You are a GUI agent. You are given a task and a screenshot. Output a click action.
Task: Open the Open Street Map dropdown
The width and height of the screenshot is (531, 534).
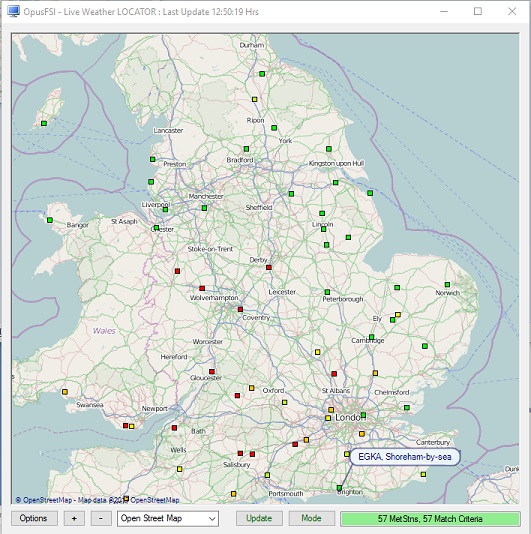(168, 518)
